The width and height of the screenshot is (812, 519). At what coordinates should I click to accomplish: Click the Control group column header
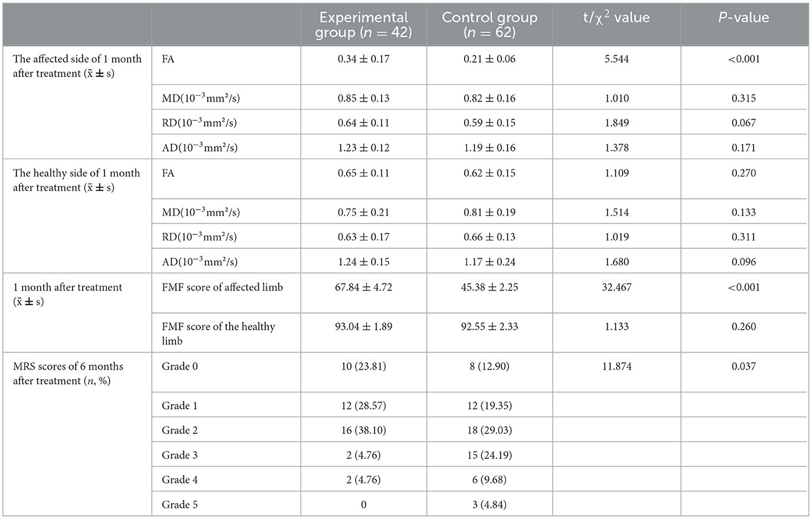click(490, 25)
